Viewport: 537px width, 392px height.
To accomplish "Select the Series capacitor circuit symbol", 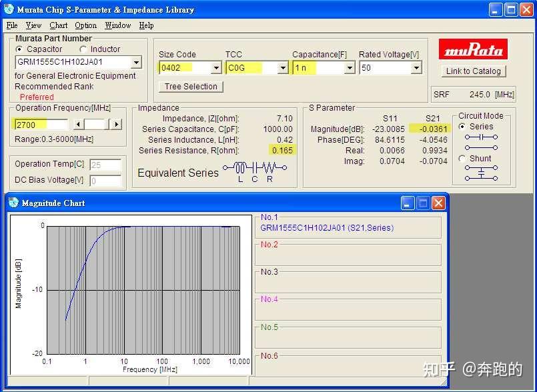I will click(x=482, y=136).
